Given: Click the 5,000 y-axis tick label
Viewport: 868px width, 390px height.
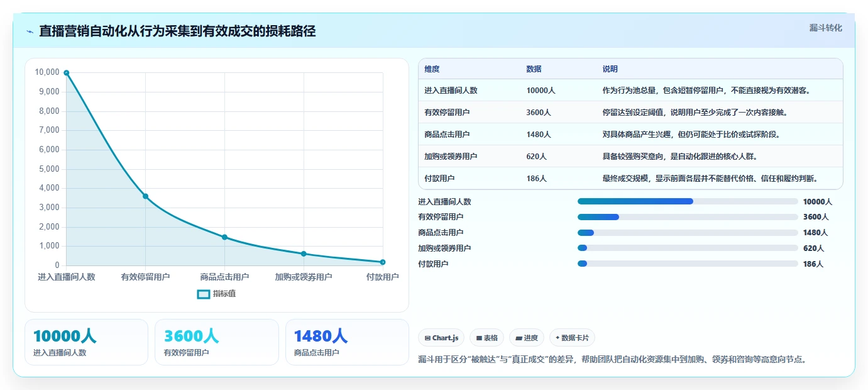Looking at the screenshot, I should point(49,169).
